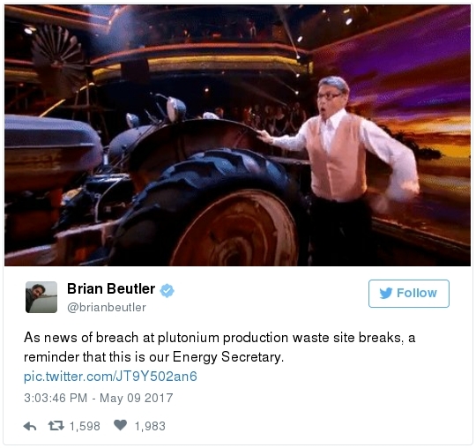Retweet using the retweet arrows icon

pos(56,426)
